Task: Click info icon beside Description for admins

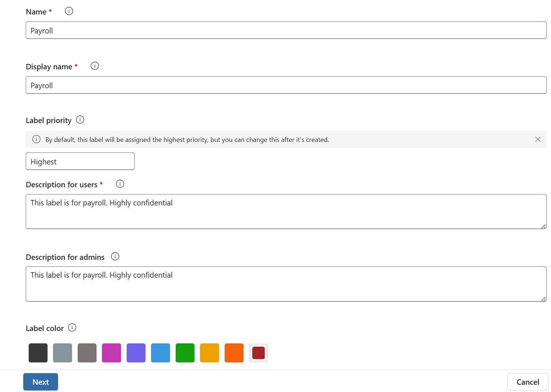Action: point(115,257)
